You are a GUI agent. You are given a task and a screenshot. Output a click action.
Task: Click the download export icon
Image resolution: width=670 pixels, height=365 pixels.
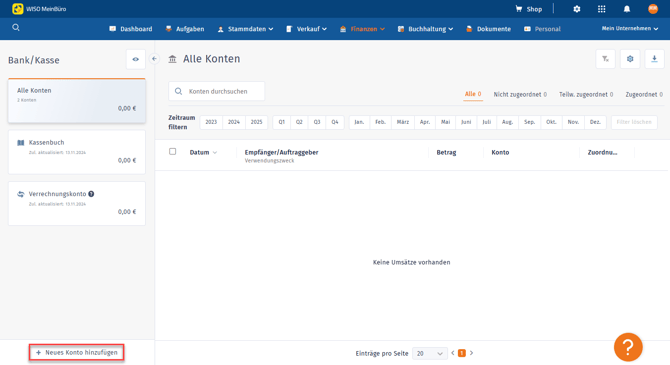(654, 59)
